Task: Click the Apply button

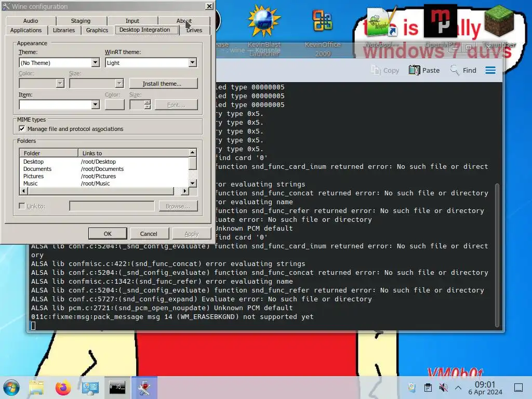Action: (191, 233)
